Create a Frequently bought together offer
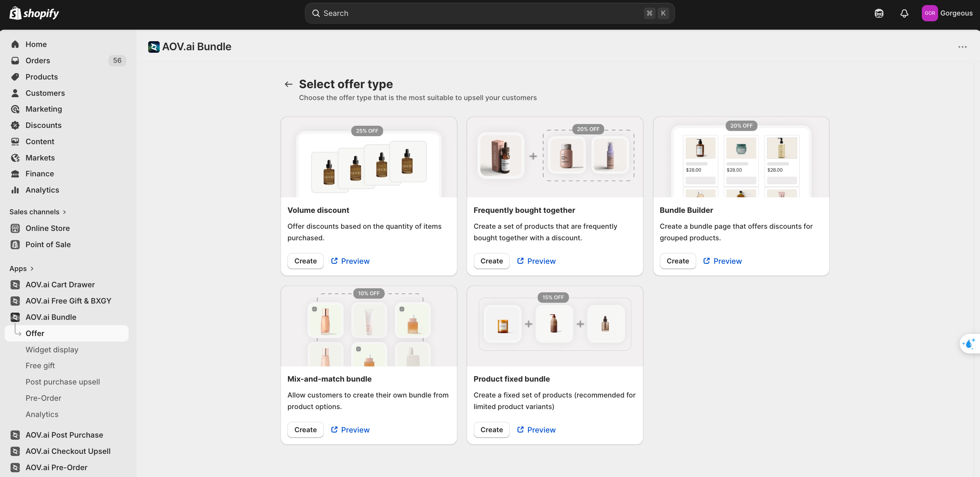 click(491, 261)
